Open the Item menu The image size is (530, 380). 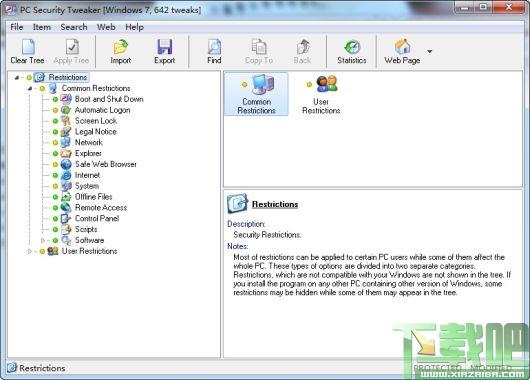pos(42,27)
